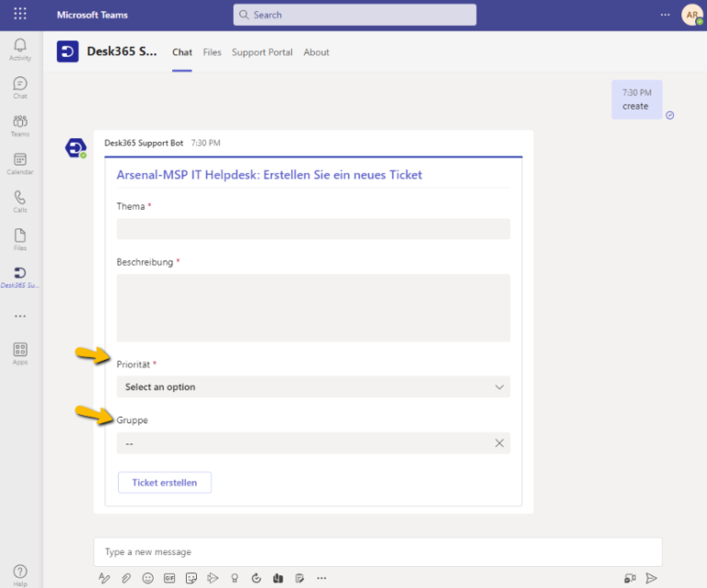Open Settings and more menu
The height and width of the screenshot is (588, 707).
click(665, 15)
